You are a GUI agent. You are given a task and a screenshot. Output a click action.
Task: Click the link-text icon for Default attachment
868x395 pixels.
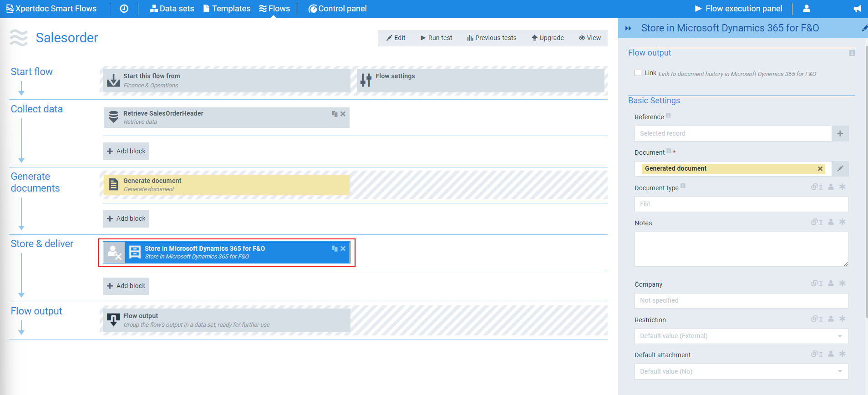tap(817, 354)
